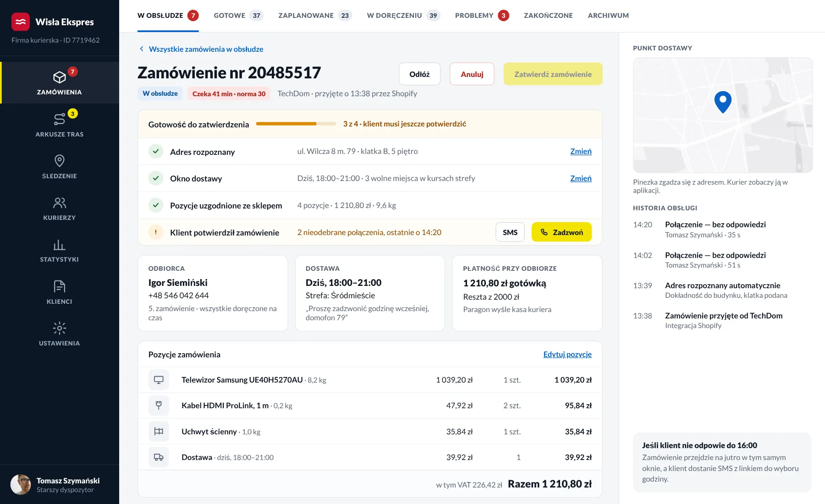Open Zakończone tab
Viewport: 825px width, 504px height.
coord(548,16)
